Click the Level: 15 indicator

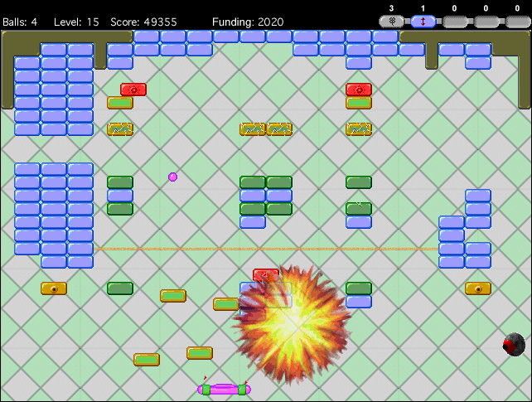76,22
